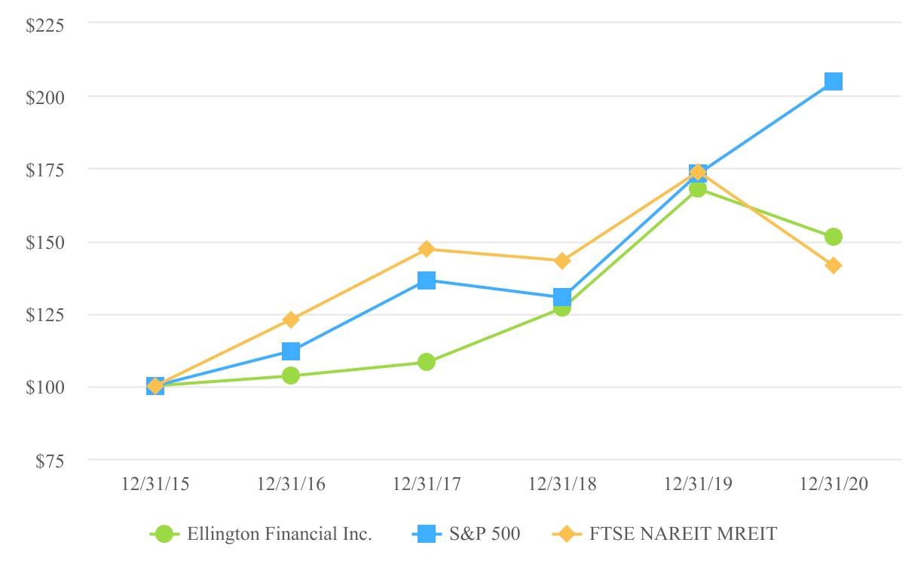Click S&P 500 square at 12/31/16
The image size is (924, 573).
coord(291,351)
